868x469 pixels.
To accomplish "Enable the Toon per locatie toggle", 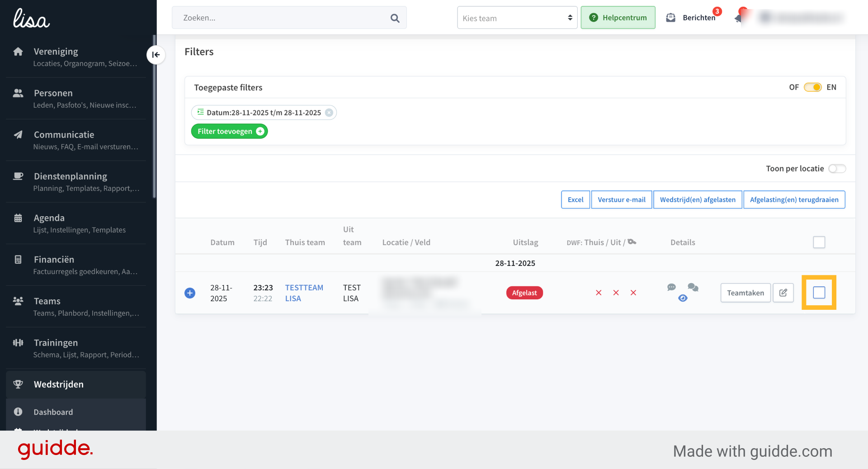I will click(837, 169).
